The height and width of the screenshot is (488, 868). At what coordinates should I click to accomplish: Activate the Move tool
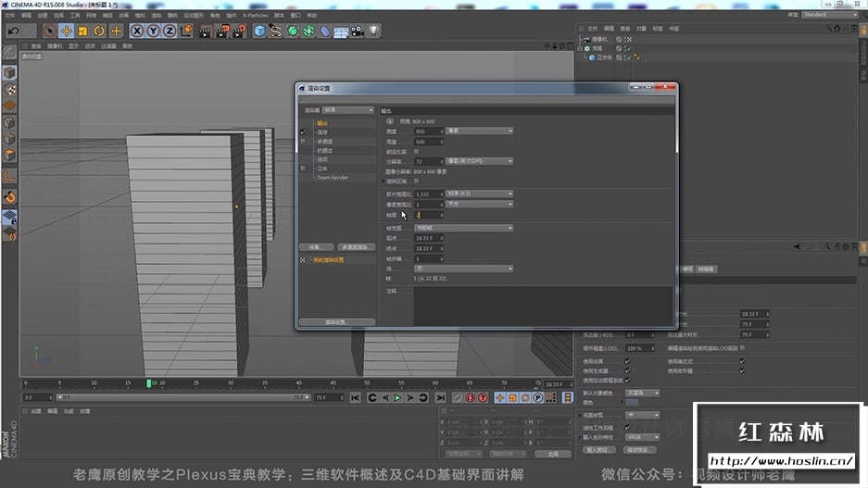67,31
